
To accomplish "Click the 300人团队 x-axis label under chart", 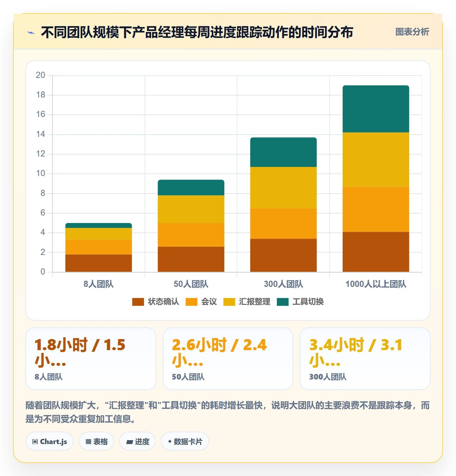I will 283,284.
